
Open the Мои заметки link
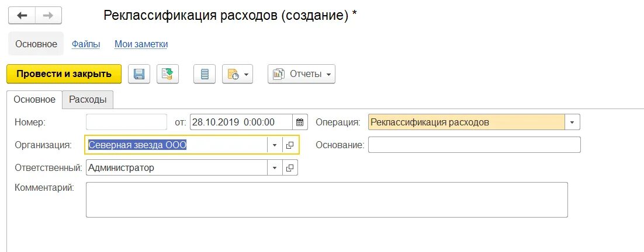[141, 44]
